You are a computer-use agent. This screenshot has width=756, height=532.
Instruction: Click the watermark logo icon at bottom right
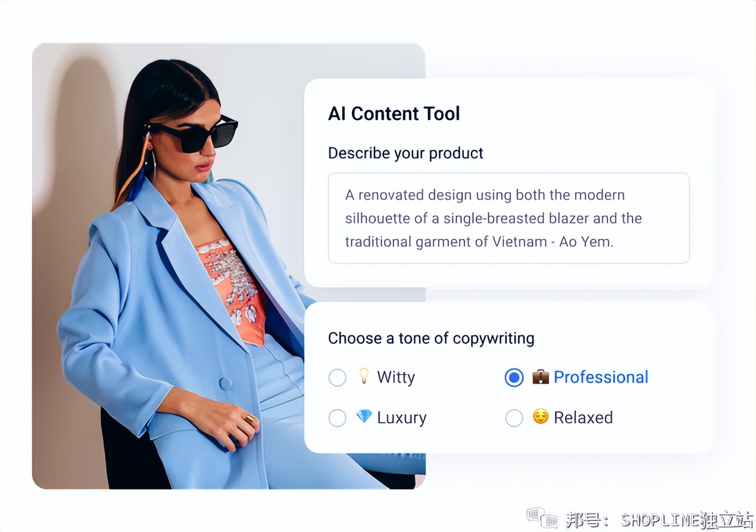(542, 518)
